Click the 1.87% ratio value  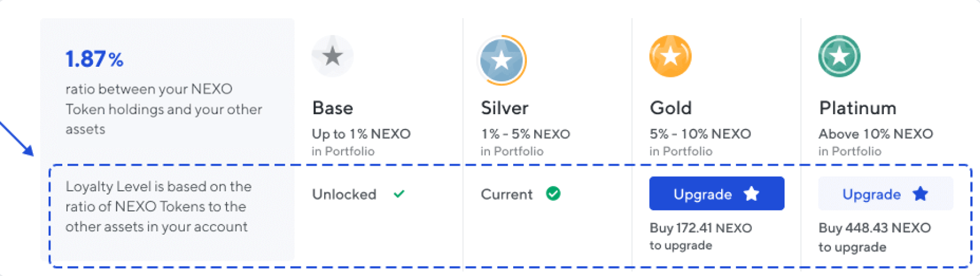click(94, 59)
